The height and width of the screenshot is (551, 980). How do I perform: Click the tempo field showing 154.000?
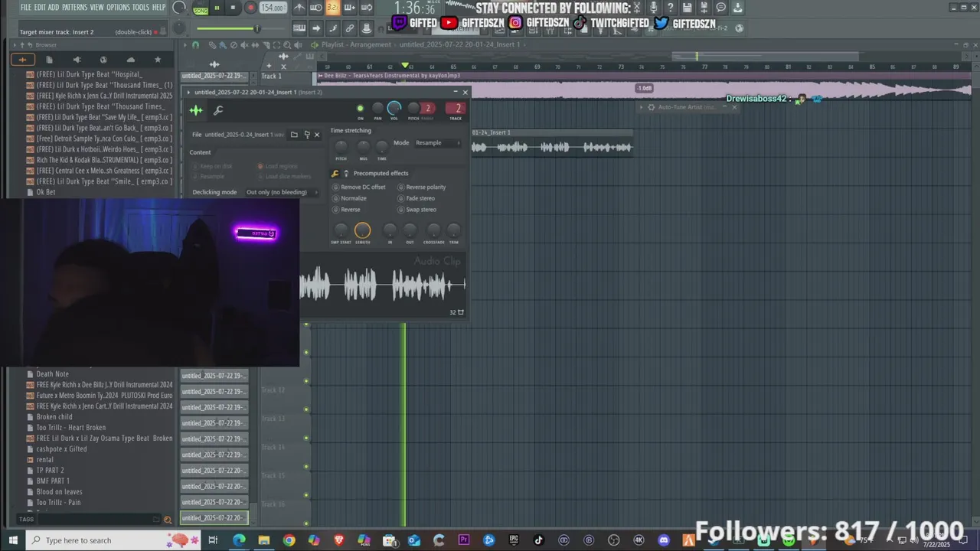point(273,8)
